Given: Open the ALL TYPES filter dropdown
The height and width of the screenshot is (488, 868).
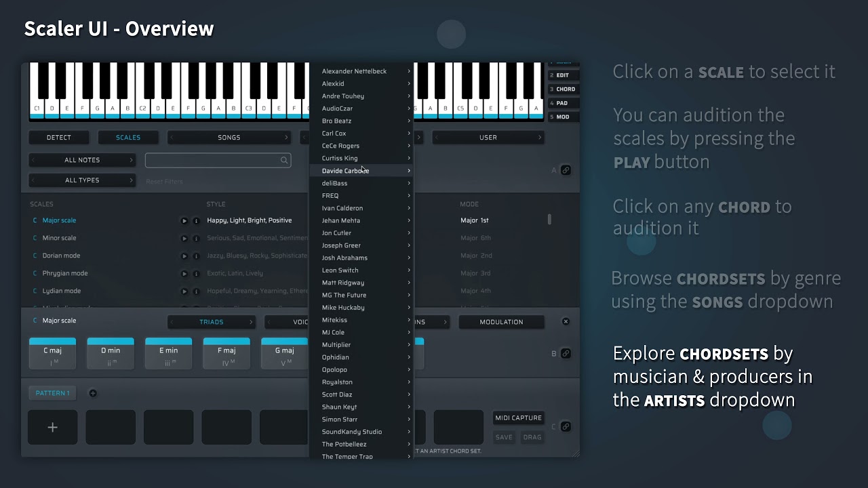Looking at the screenshot, I should 82,180.
